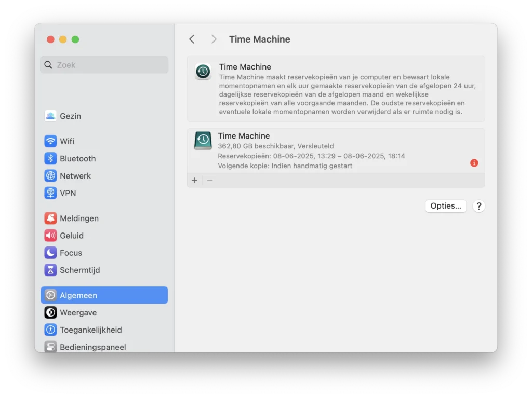532x398 pixels.
Task: Open help with the question mark button
Action: [478, 206]
